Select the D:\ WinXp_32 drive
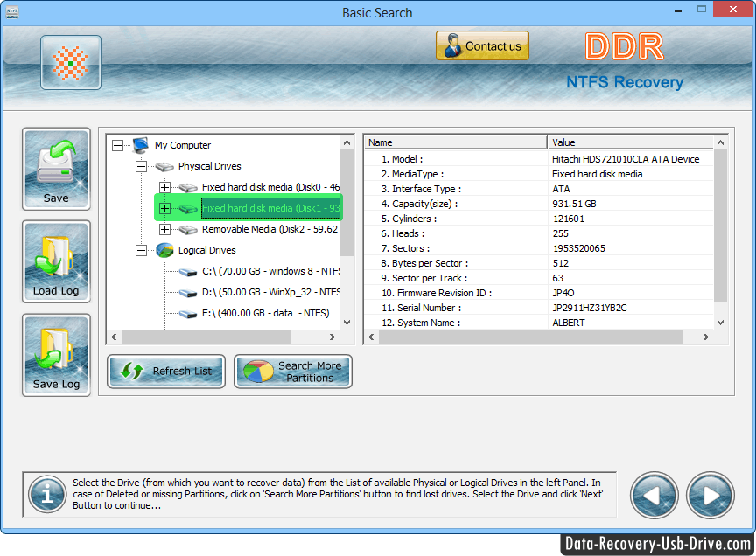The width and height of the screenshot is (756, 556). coord(271,292)
